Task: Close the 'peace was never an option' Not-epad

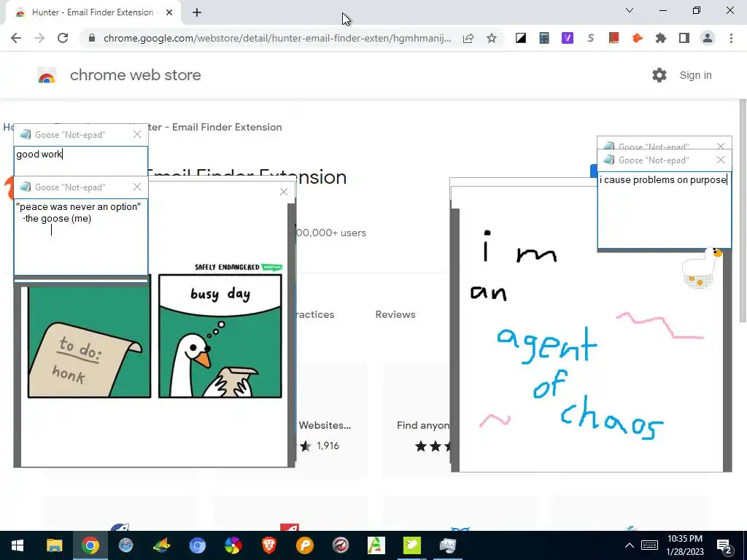Action: 137,187
